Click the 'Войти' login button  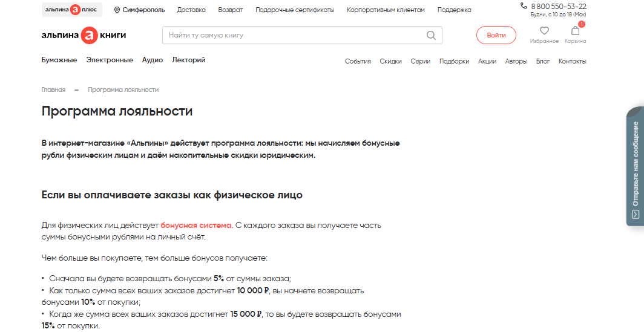[496, 35]
